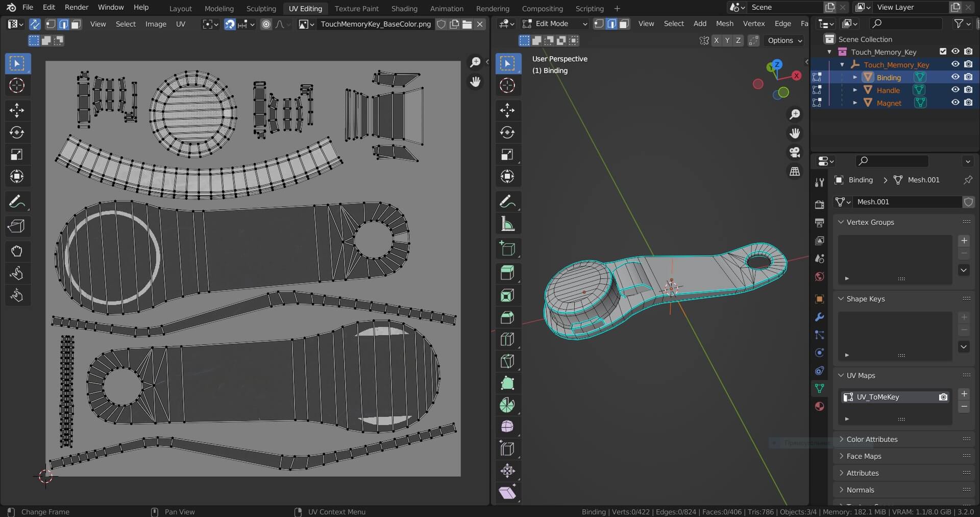Expand the Handle object in outliner
Image resolution: width=980 pixels, height=517 pixels.
tap(855, 90)
